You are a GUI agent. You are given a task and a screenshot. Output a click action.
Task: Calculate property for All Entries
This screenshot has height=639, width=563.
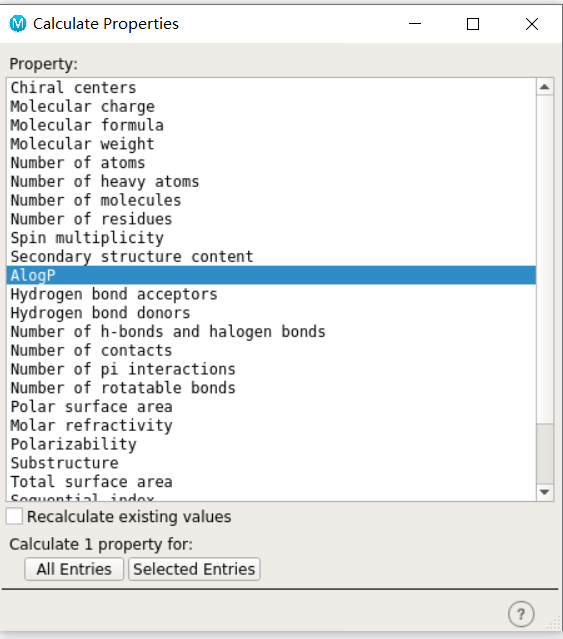(x=74, y=569)
